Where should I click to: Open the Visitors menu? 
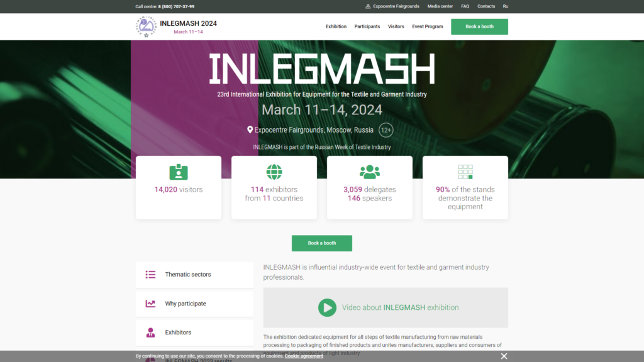point(396,26)
